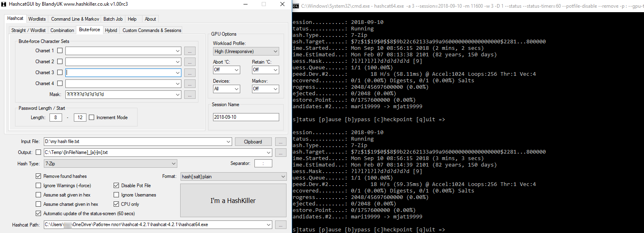The width and height of the screenshot is (644, 233).
Task: Expand Input File dropdown
Action: coord(228,142)
